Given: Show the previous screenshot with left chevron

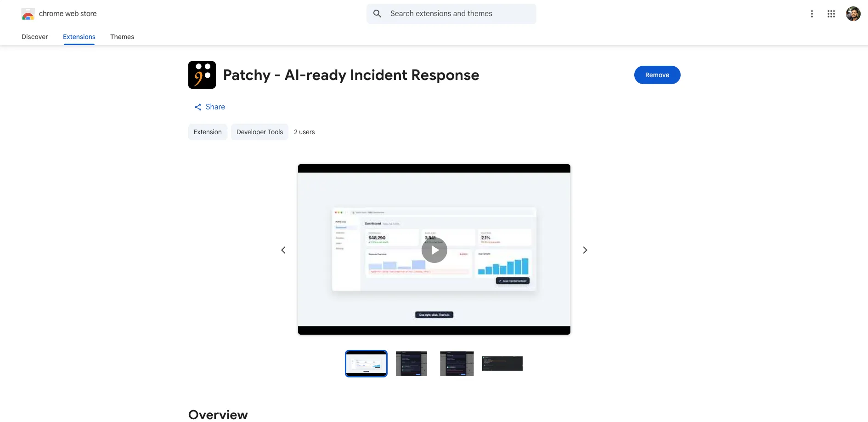Looking at the screenshot, I should click(283, 250).
